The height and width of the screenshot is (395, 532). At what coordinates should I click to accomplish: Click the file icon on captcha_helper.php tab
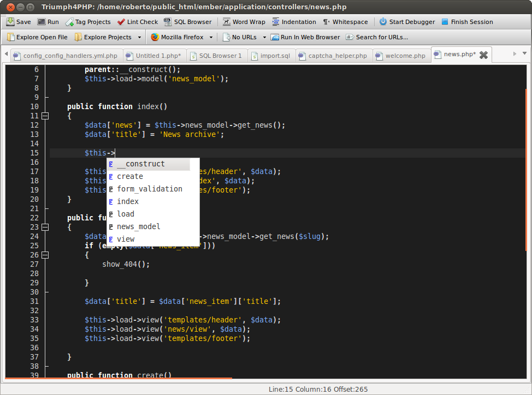(302, 56)
